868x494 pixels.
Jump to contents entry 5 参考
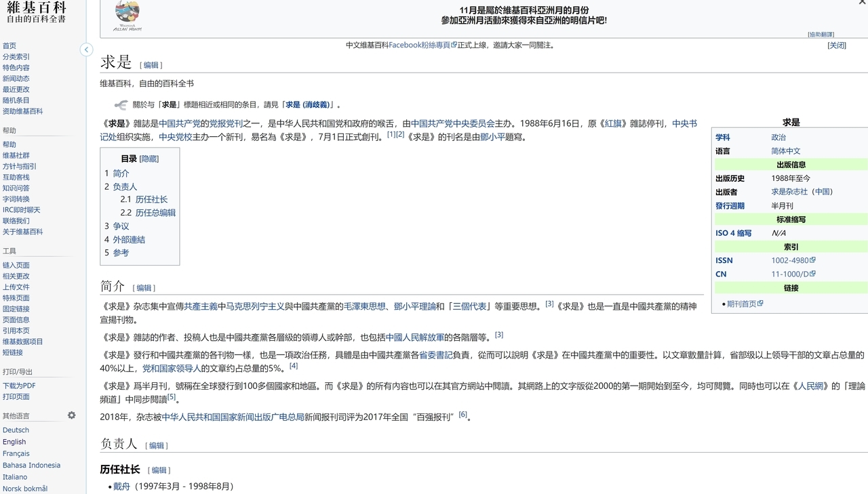pyautogui.click(x=117, y=253)
